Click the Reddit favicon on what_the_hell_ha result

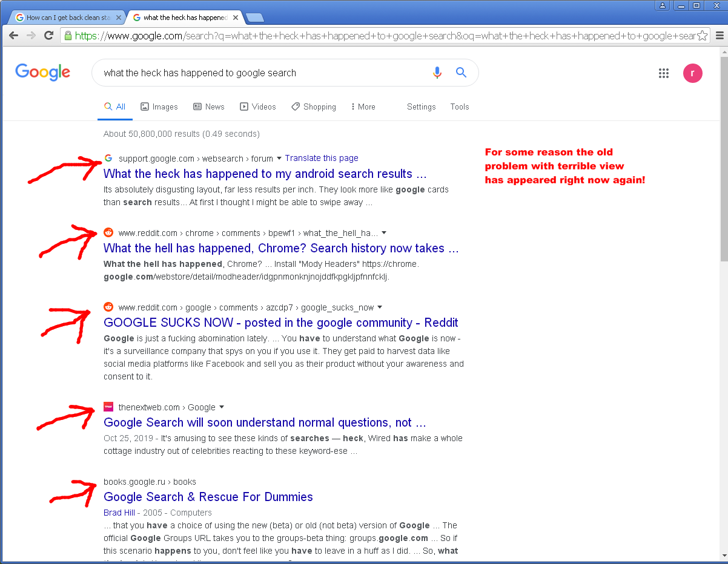click(108, 233)
